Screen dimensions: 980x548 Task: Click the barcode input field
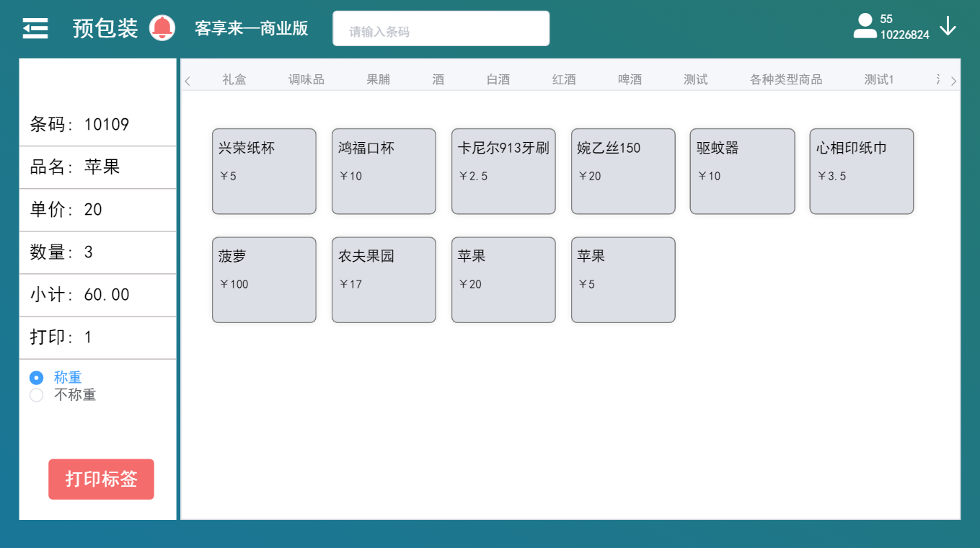(x=441, y=29)
